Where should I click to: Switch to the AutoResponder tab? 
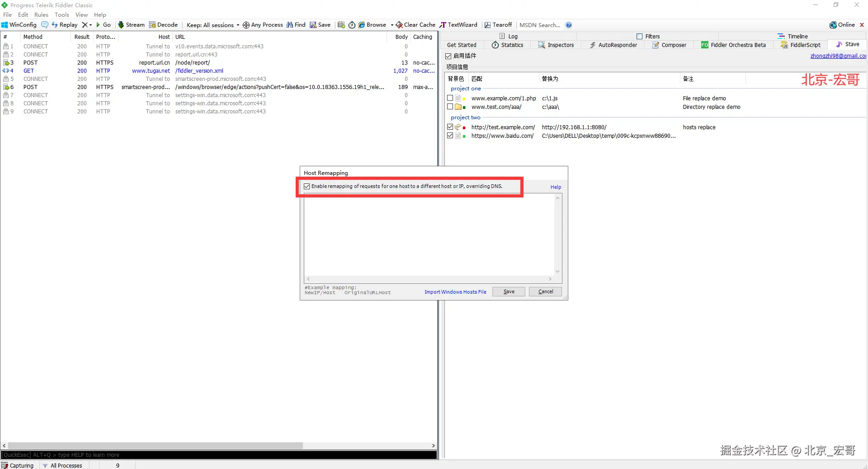pyautogui.click(x=613, y=45)
